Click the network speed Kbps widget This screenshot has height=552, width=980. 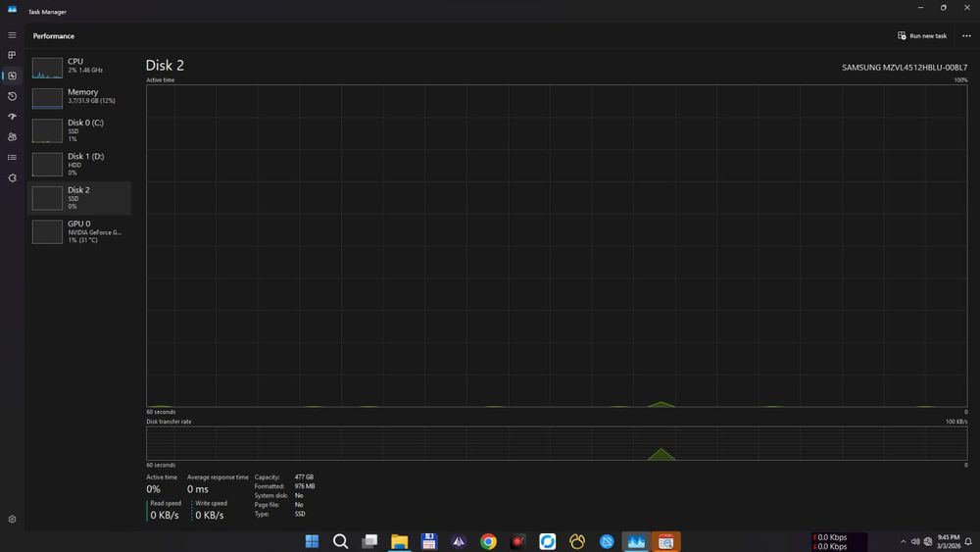(840, 541)
